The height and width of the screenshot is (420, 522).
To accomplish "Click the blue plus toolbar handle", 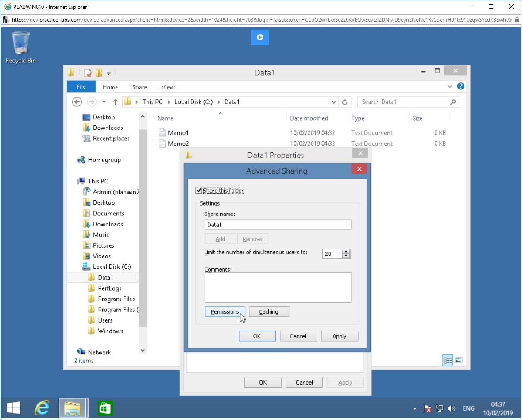I will click(x=260, y=37).
